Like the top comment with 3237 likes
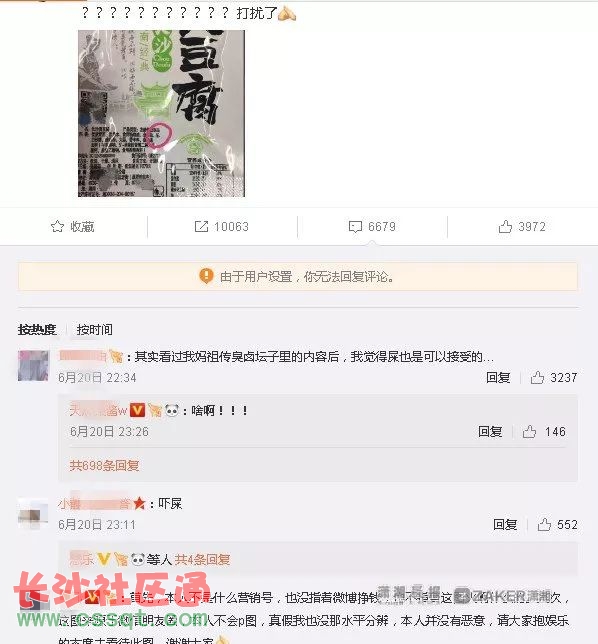This screenshot has height=644, width=598. (537, 377)
